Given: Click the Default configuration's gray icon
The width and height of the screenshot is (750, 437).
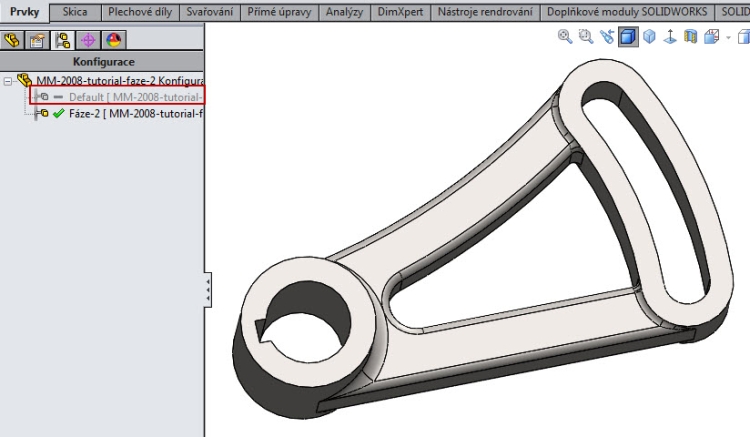Looking at the screenshot, I should tap(44, 97).
